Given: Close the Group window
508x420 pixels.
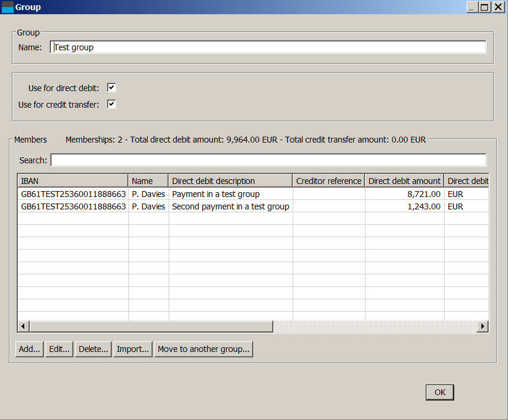Looking at the screenshot, I should (499, 7).
